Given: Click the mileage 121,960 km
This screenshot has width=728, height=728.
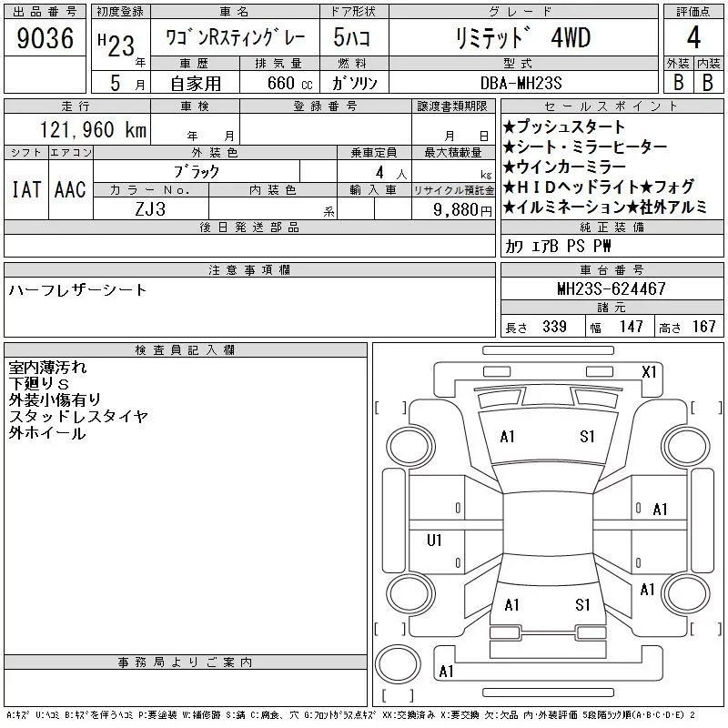Looking at the screenshot, I should [94, 129].
